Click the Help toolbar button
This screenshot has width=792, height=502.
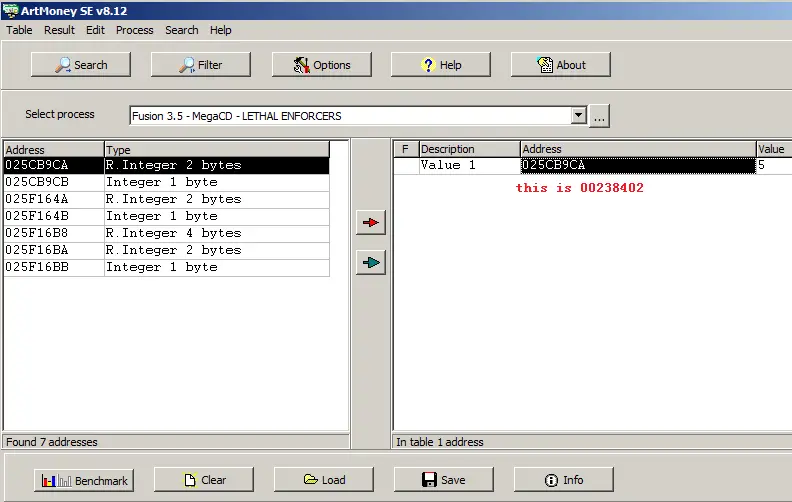pyautogui.click(x=440, y=65)
